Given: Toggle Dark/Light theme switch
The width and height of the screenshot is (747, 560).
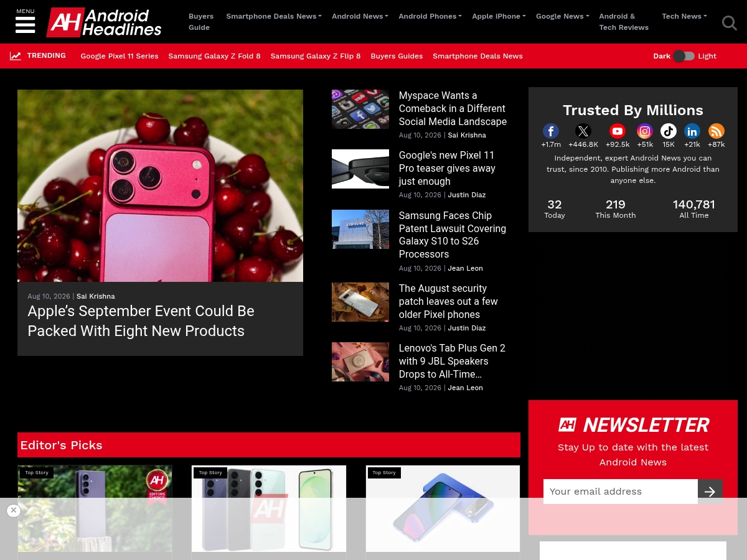Looking at the screenshot, I should tap(684, 56).
